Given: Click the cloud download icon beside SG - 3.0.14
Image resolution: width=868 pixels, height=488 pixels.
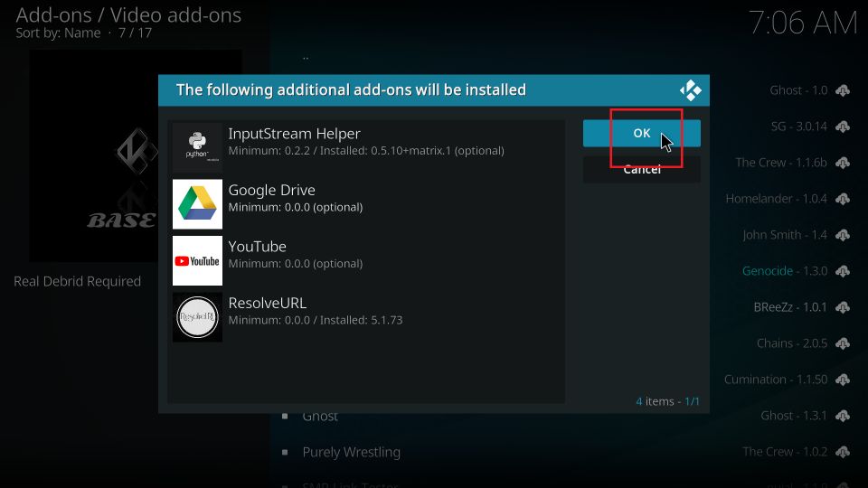Looking at the screenshot, I should pyautogui.click(x=843, y=127).
